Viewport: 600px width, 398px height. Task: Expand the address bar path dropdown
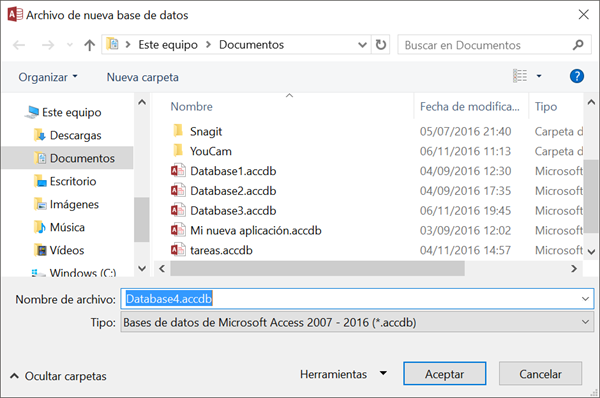click(x=362, y=45)
